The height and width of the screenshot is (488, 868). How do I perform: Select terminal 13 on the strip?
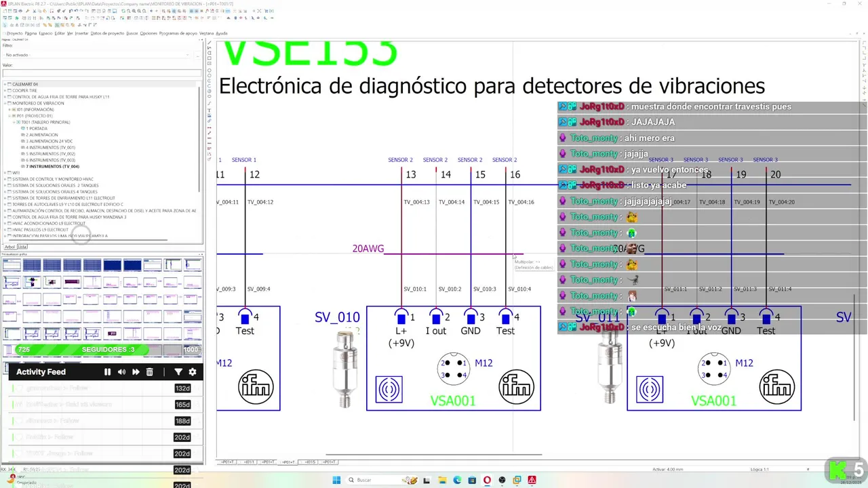(x=411, y=175)
